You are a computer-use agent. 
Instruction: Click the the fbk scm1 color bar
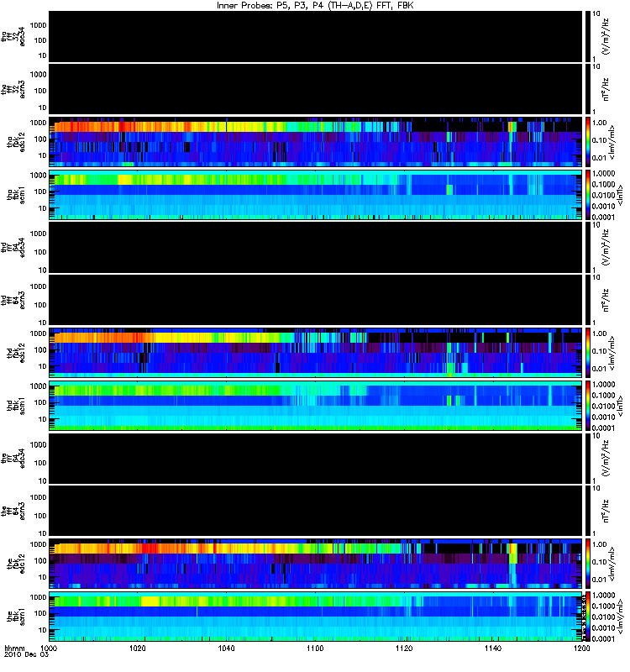(588, 617)
